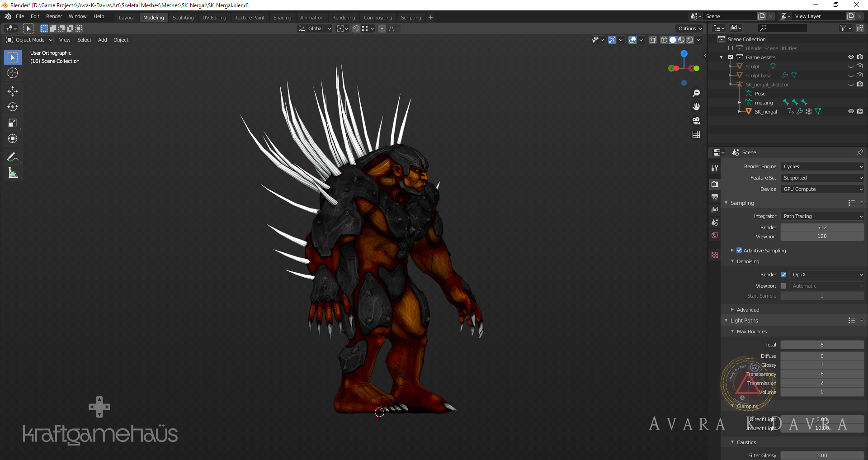Adjust the Total max bounces field
Viewport: 868px width, 460px height.
pos(822,345)
